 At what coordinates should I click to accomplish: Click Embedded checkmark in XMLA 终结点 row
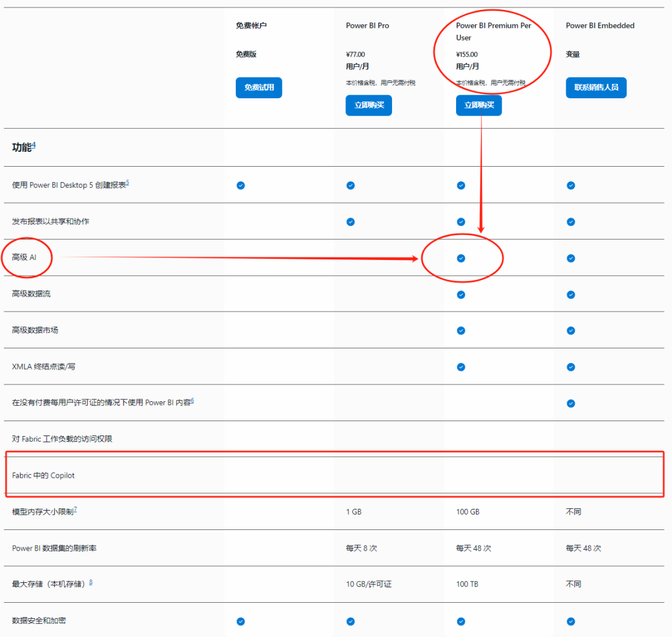pyautogui.click(x=571, y=367)
